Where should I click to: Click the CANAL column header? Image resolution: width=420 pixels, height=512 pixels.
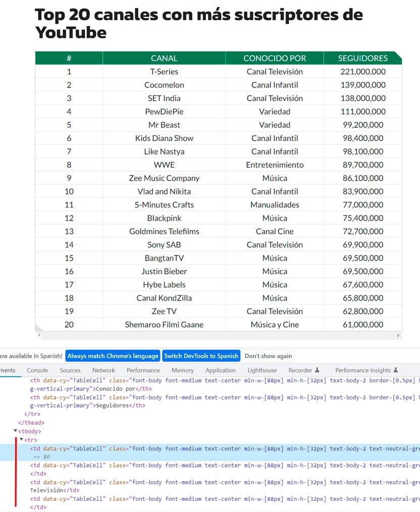[x=164, y=58]
